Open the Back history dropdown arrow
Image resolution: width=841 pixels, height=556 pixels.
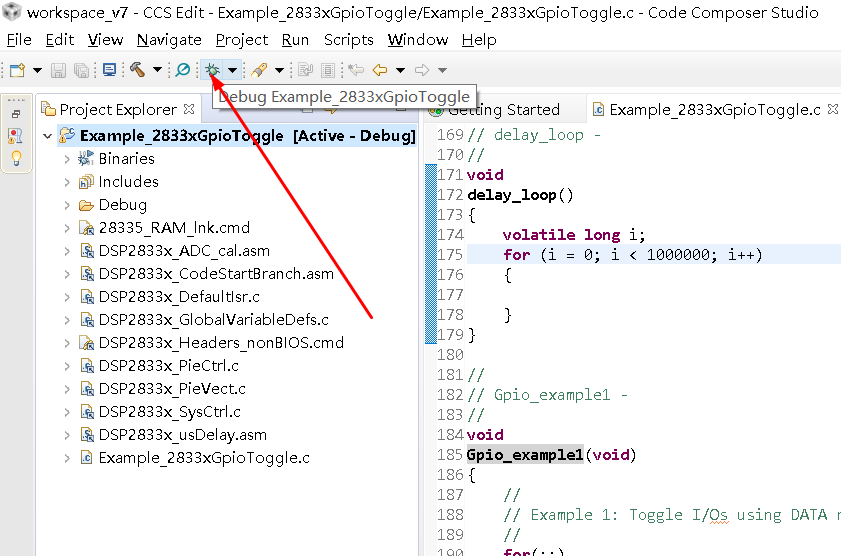[x=400, y=70]
